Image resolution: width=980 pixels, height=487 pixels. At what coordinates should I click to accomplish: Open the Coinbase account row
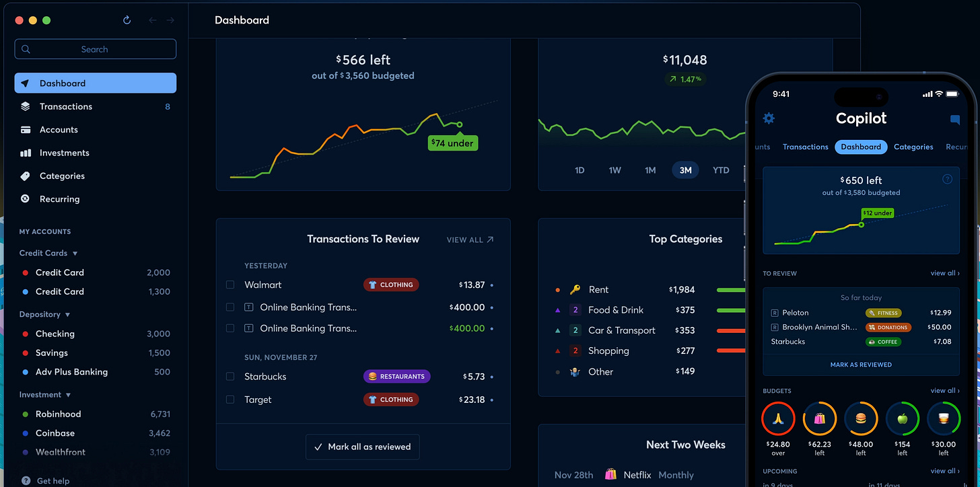click(x=96, y=433)
